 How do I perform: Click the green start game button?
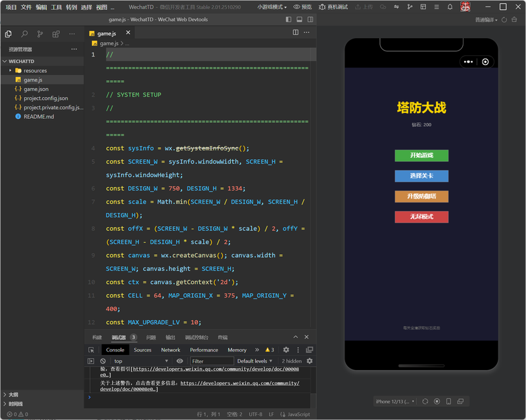tap(421, 156)
